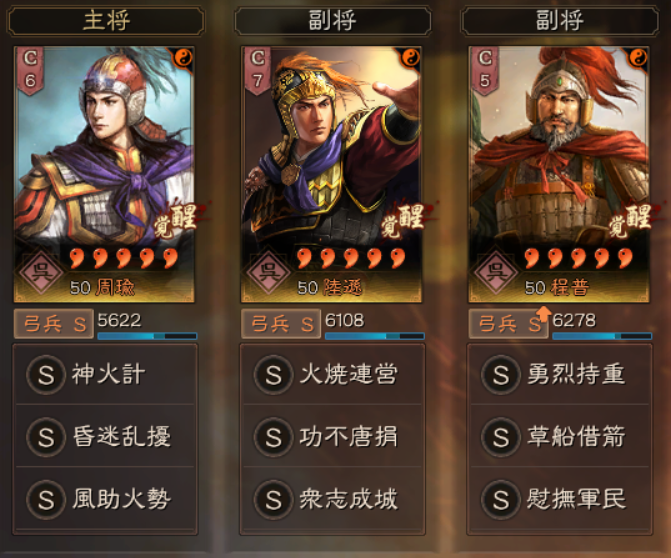This screenshot has width=671, height=558.
Task: Click 周瑜's 弓兵 S troop type label
Action: [54, 324]
